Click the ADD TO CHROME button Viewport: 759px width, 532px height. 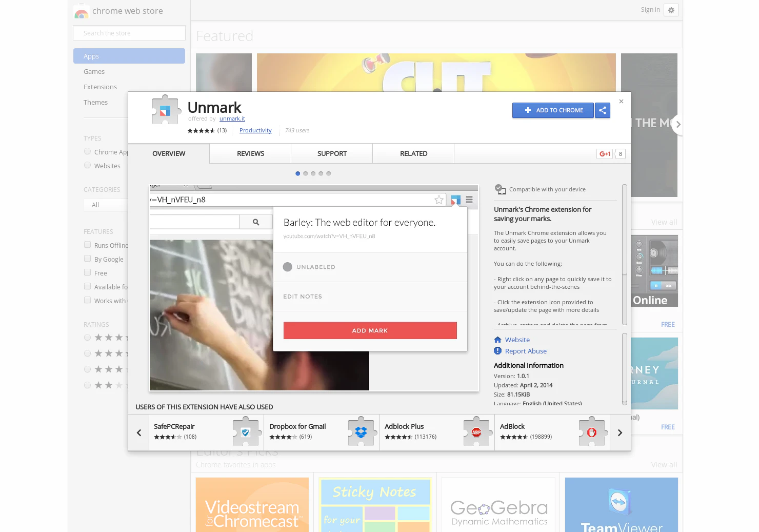tap(553, 110)
